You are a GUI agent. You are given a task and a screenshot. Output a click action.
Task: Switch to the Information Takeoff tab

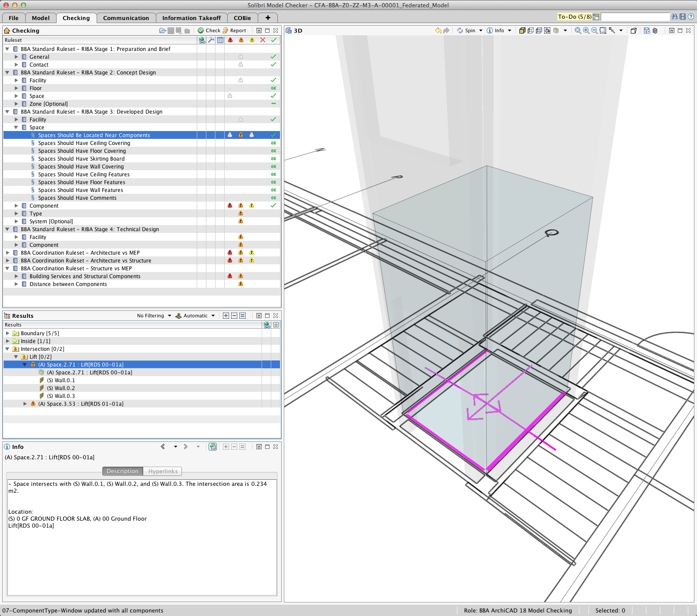pyautogui.click(x=192, y=18)
